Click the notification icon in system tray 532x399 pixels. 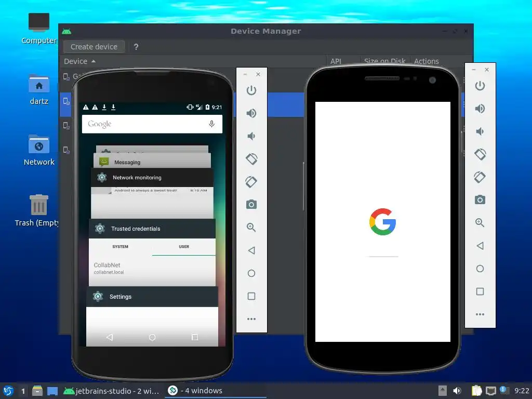click(x=503, y=390)
